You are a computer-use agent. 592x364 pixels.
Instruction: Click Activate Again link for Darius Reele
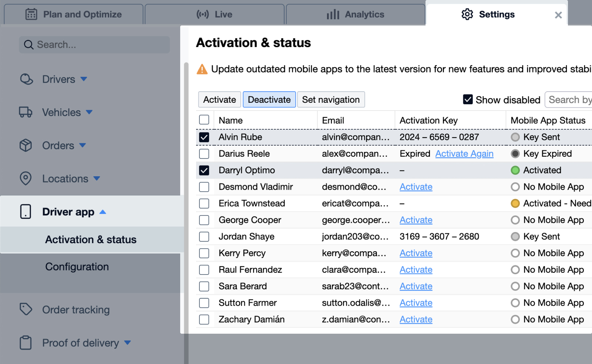[464, 154]
